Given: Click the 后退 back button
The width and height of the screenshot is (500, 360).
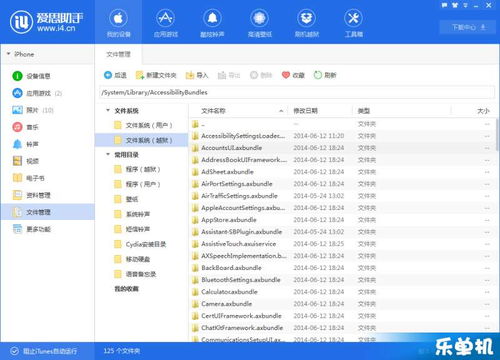Looking at the screenshot, I should pos(115,75).
